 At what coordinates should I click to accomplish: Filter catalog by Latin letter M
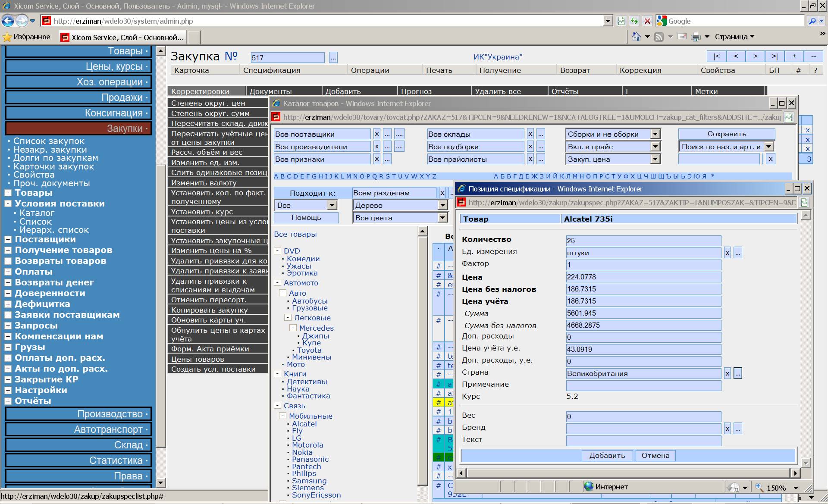click(349, 176)
